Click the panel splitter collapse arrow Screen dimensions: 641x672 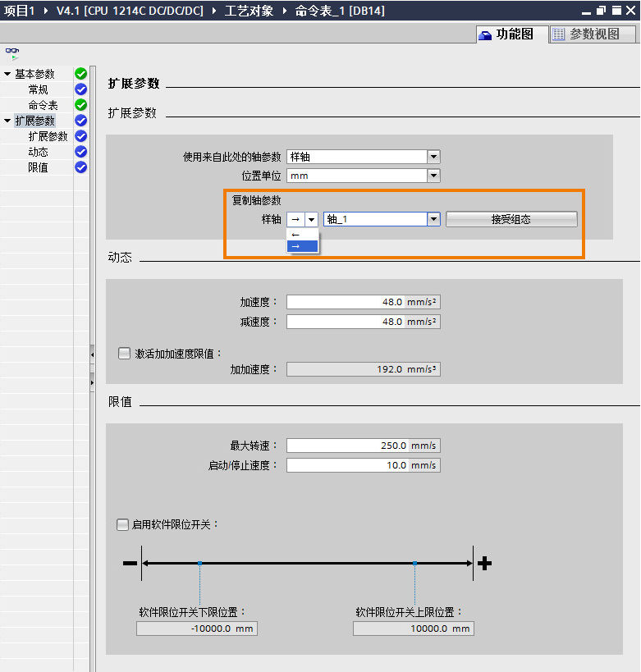[92, 354]
